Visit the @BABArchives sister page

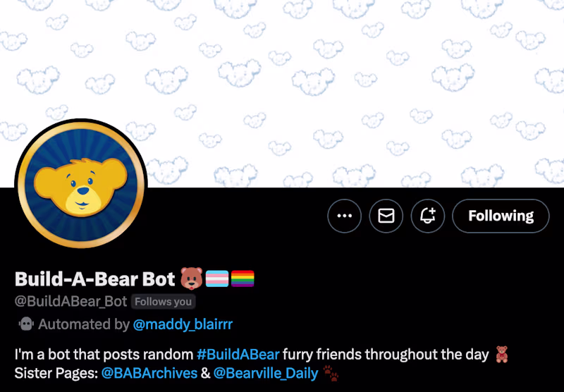[149, 373]
